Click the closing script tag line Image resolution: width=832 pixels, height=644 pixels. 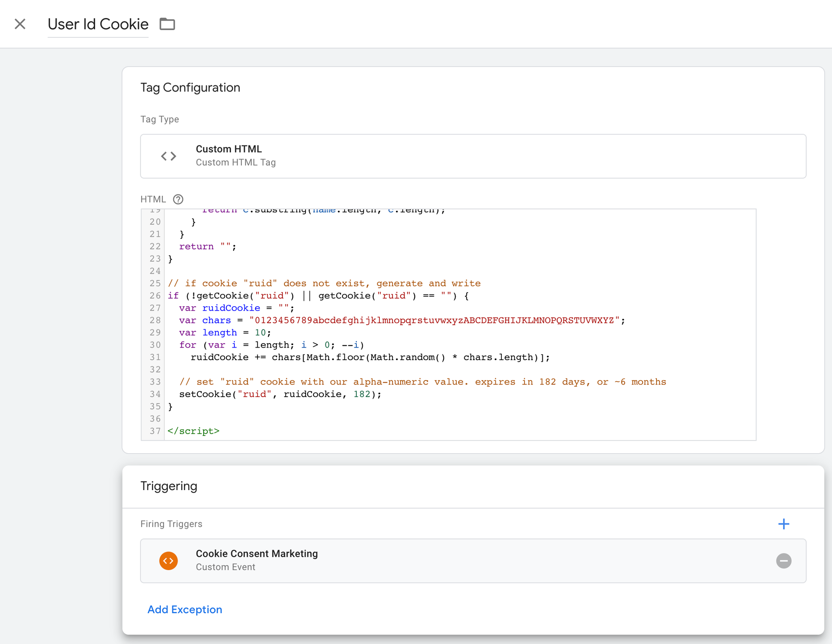pyautogui.click(x=193, y=431)
